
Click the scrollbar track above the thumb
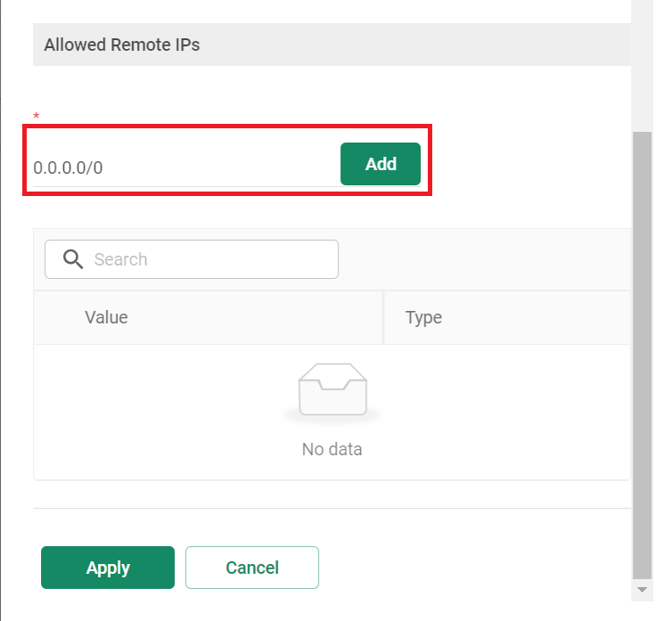642,64
